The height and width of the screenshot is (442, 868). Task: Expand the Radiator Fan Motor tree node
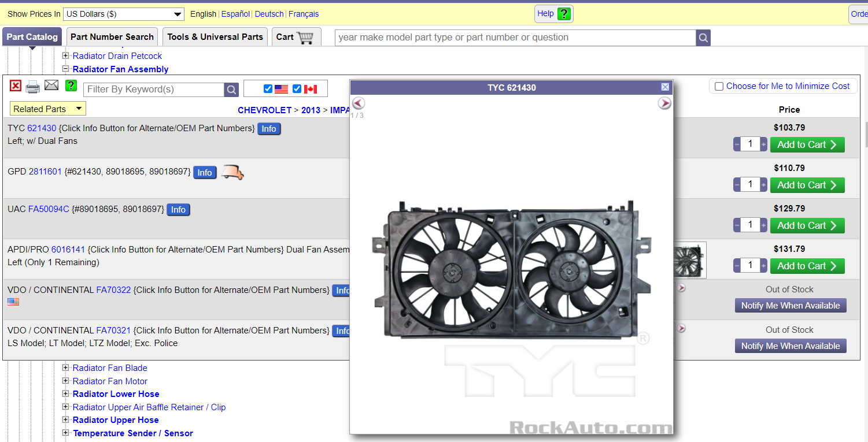pyautogui.click(x=66, y=381)
